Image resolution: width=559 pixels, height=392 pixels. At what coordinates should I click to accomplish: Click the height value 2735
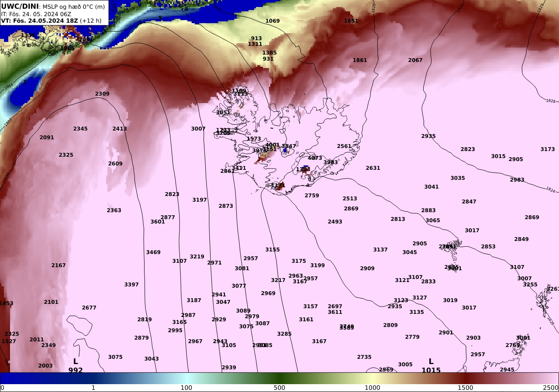coord(364,357)
